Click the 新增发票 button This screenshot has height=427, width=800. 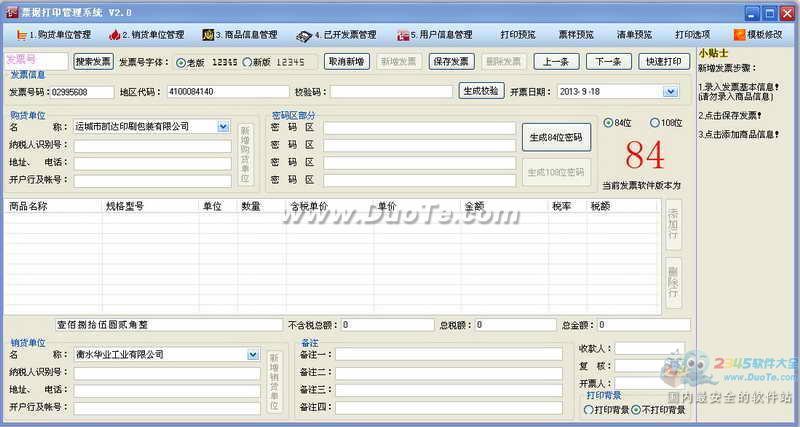pos(399,62)
